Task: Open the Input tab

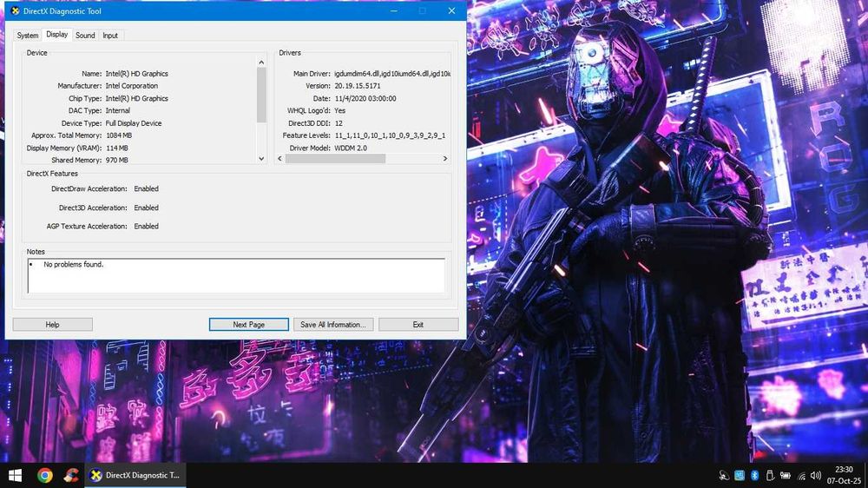Action: (110, 36)
